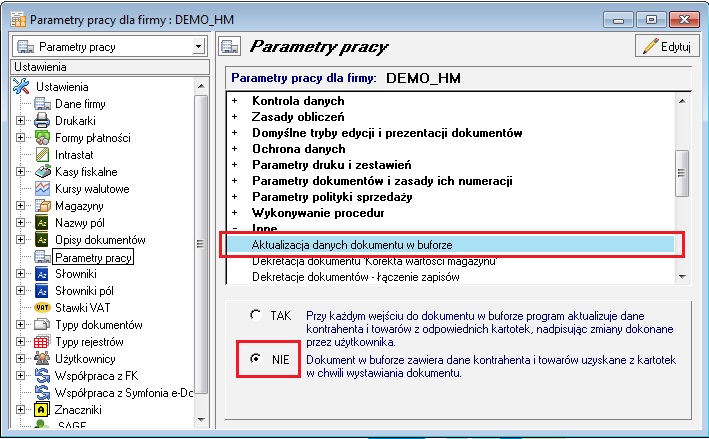
Task: Select Użytkownicy in settings tree
Action: 85,359
